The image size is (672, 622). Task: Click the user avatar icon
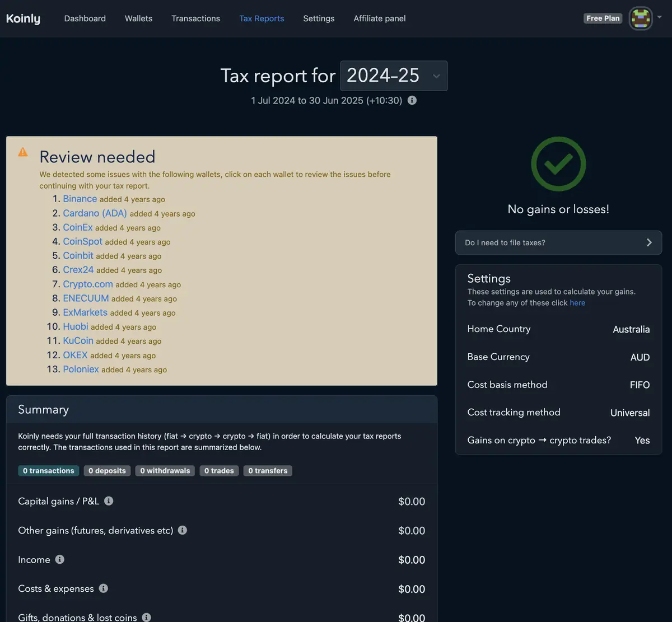point(641,18)
